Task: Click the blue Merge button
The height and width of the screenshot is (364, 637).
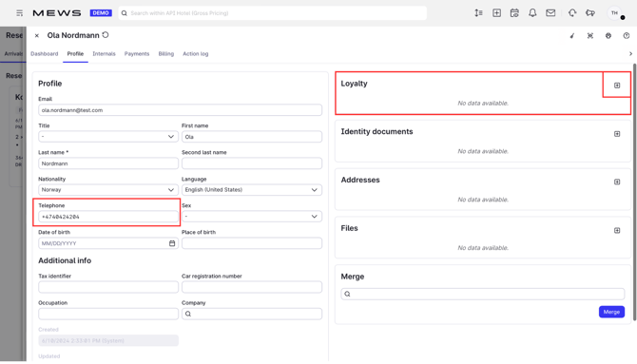Action: point(611,312)
